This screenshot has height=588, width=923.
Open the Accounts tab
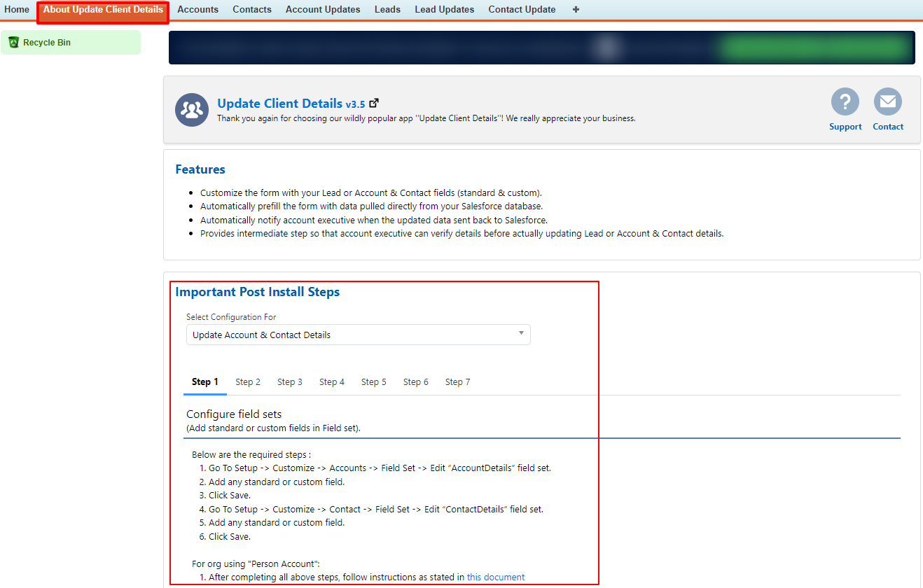(x=197, y=10)
